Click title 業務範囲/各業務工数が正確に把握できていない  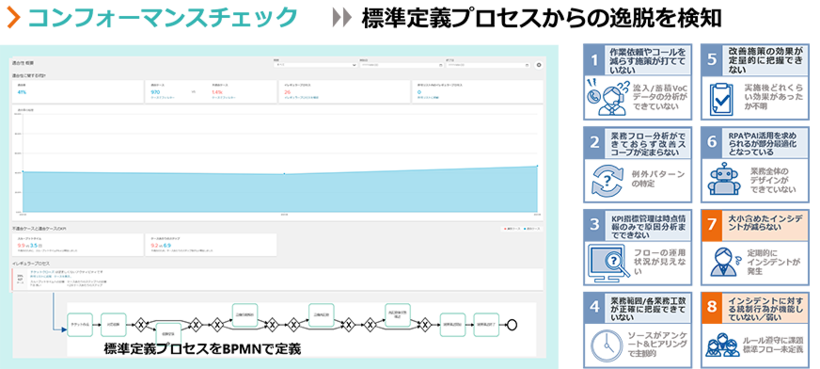pyautogui.click(x=647, y=308)
